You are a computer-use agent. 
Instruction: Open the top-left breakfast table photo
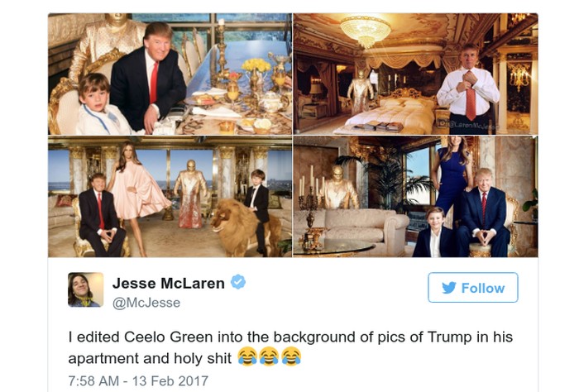pos(170,74)
